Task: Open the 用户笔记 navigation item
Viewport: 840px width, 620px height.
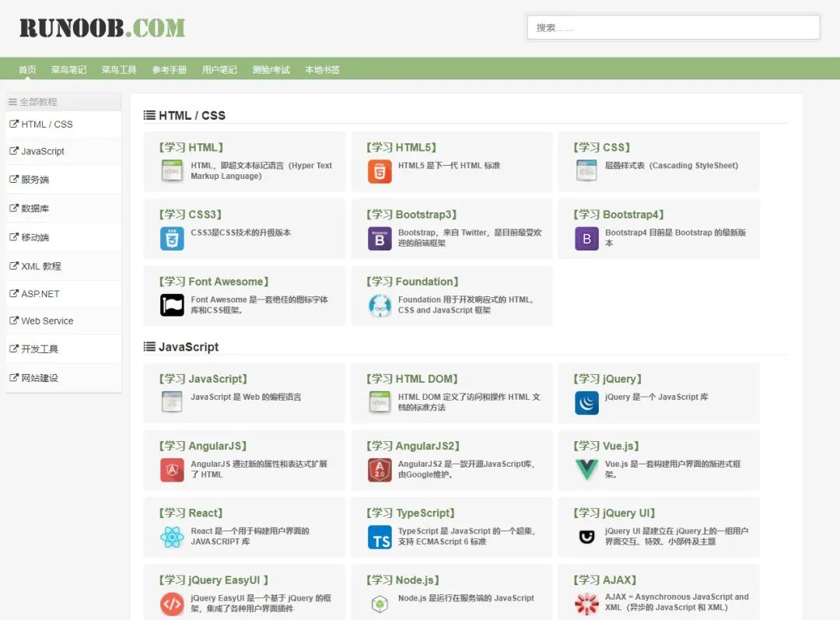Action: click(x=219, y=70)
